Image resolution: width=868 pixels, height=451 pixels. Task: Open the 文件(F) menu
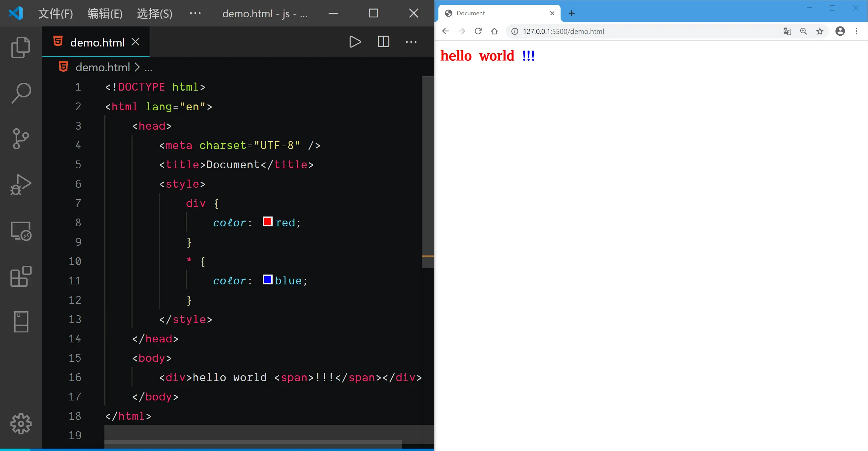pyautogui.click(x=55, y=14)
